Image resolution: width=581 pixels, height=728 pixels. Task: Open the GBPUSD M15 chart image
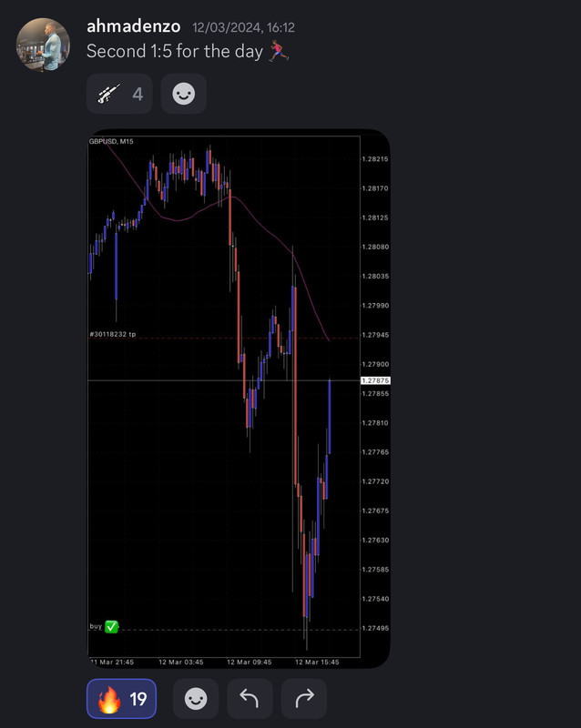pyautogui.click(x=239, y=399)
